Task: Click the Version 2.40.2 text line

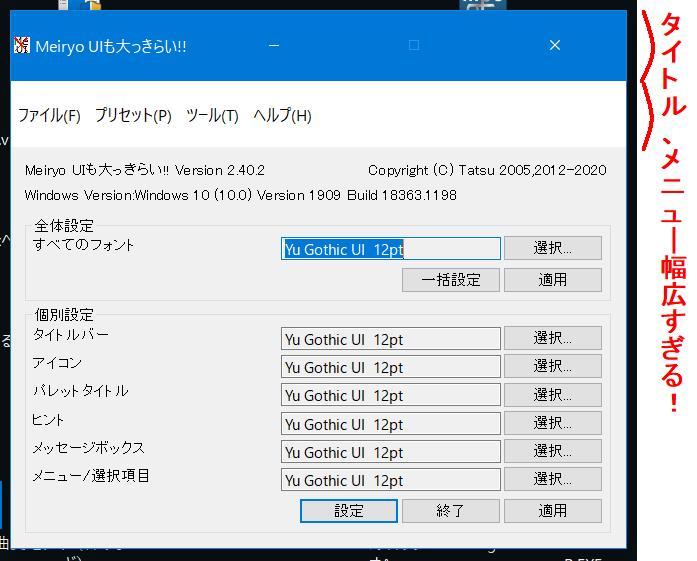Action: (x=144, y=170)
